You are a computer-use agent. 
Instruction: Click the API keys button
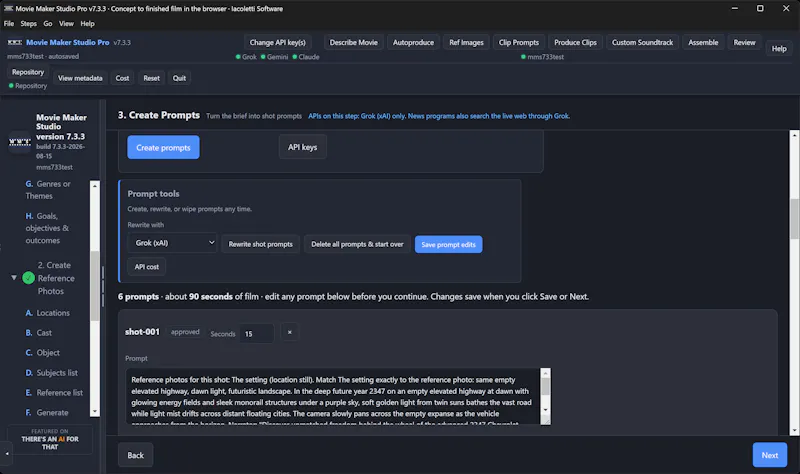pyautogui.click(x=303, y=147)
